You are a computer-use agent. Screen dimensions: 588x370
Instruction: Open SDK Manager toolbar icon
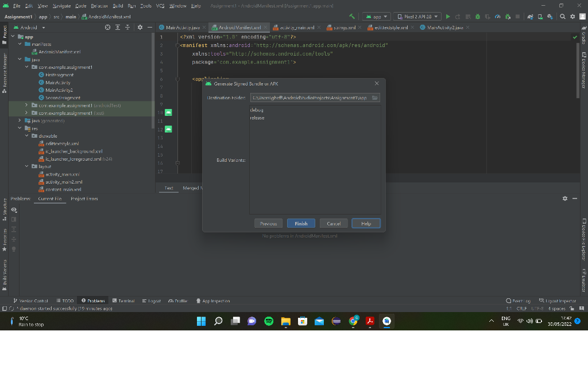(x=550, y=17)
